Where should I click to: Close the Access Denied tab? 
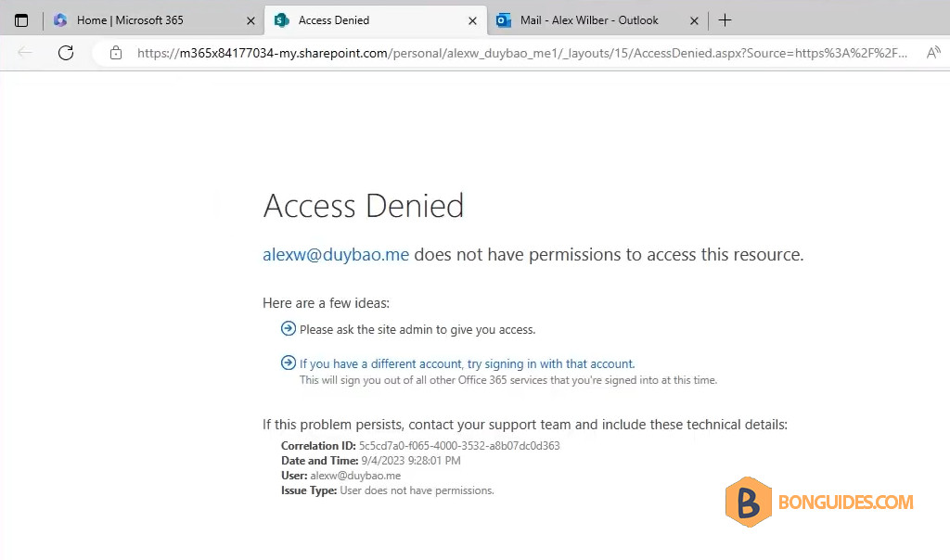(x=472, y=20)
